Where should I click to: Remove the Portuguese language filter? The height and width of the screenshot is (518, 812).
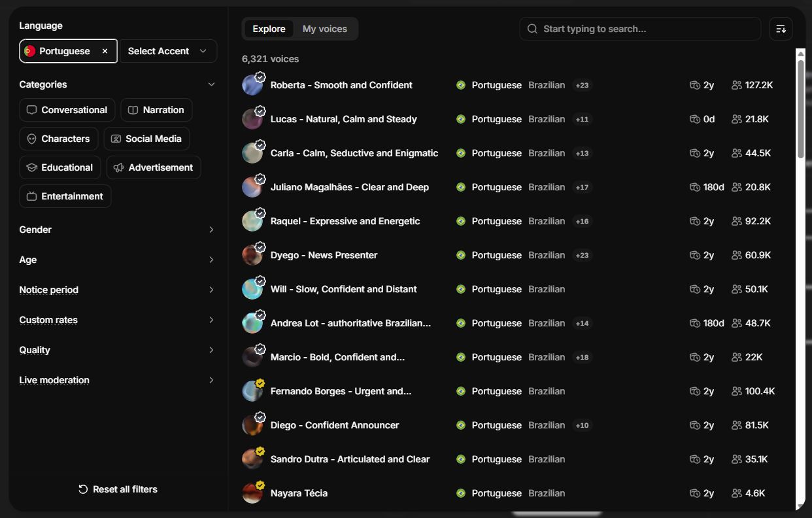coord(105,51)
